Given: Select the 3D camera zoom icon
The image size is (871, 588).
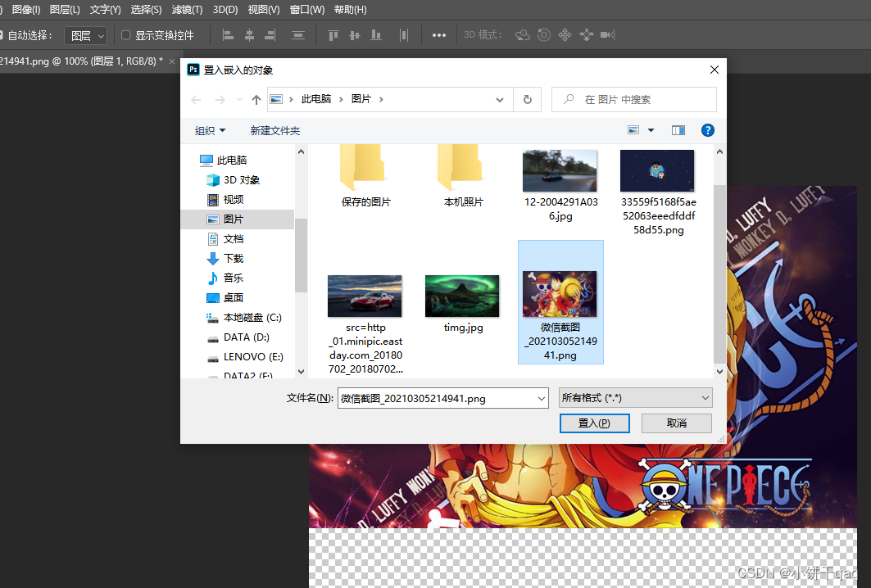Looking at the screenshot, I should (x=608, y=35).
